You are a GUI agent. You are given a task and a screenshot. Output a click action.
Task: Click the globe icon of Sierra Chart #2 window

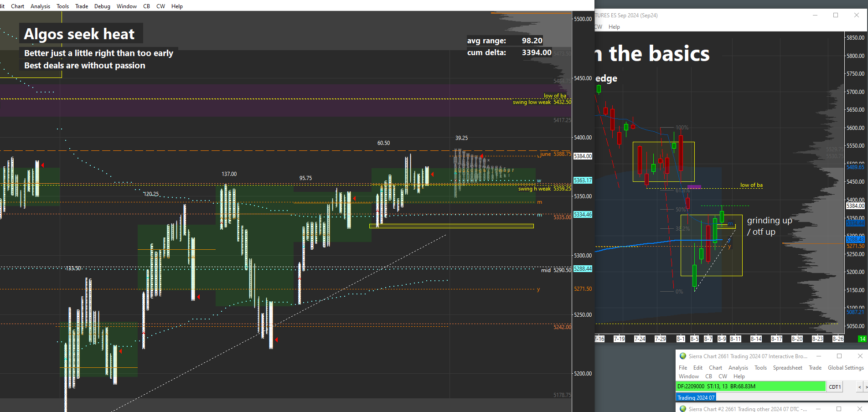[682, 409]
